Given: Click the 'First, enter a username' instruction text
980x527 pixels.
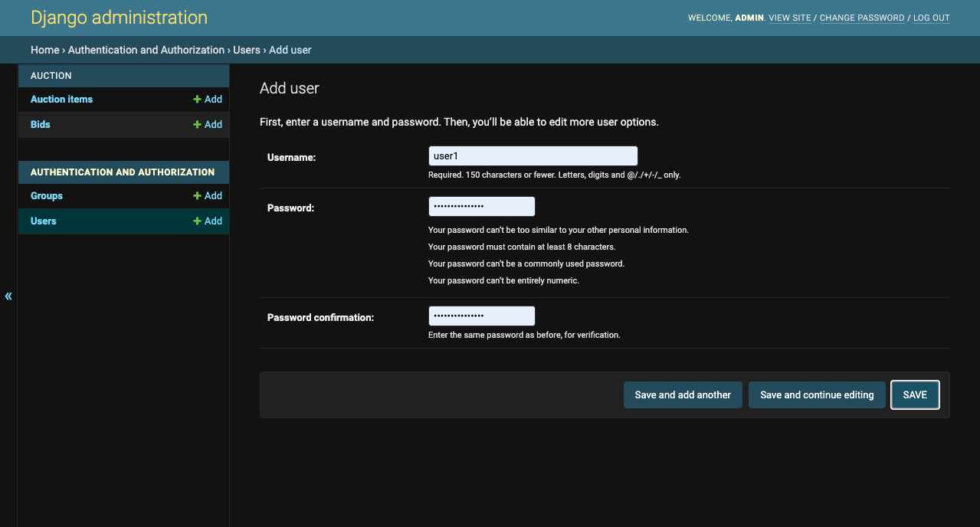Looking at the screenshot, I should 459,122.
